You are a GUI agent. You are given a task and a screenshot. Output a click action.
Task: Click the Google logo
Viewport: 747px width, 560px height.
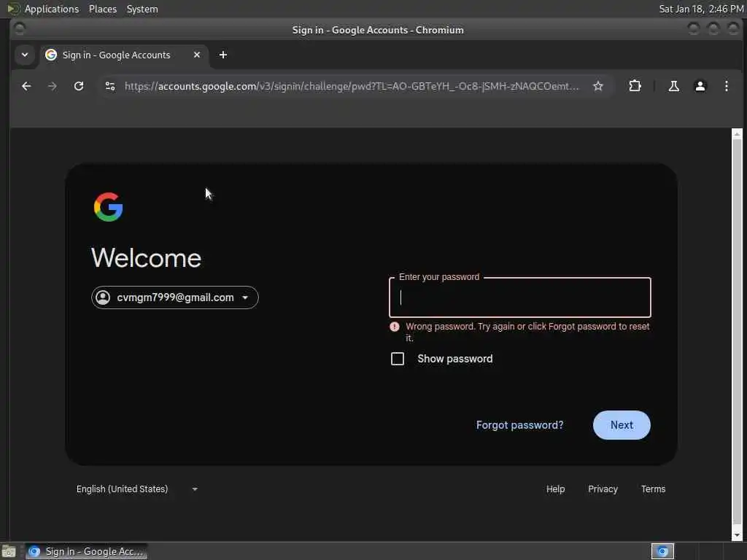click(108, 207)
